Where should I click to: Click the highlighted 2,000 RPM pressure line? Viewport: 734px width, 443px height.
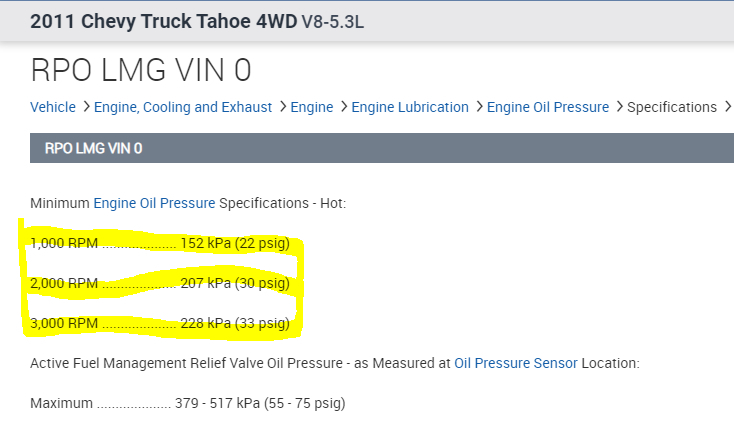pos(160,283)
